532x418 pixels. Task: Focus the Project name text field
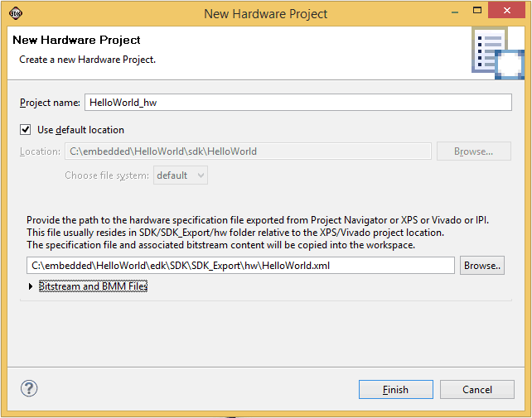coord(298,103)
